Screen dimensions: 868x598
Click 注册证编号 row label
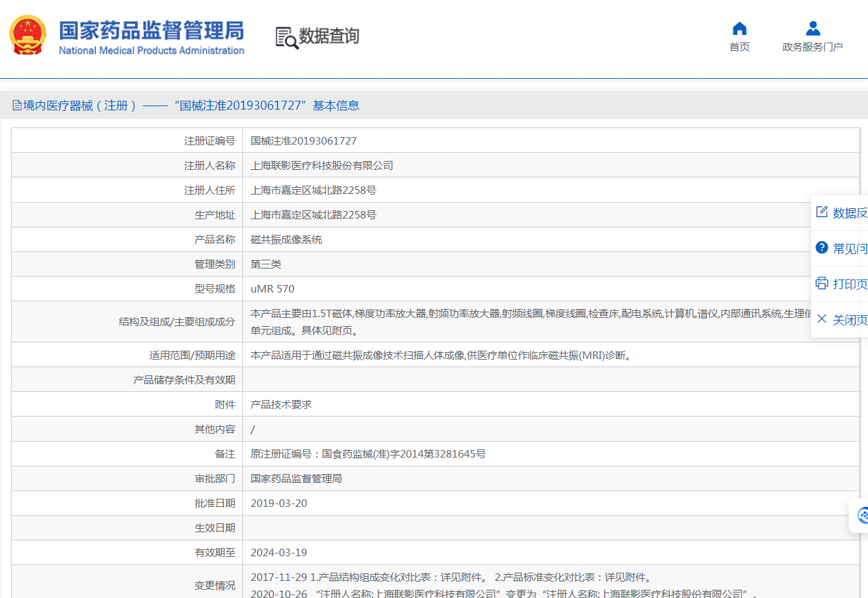[209, 140]
